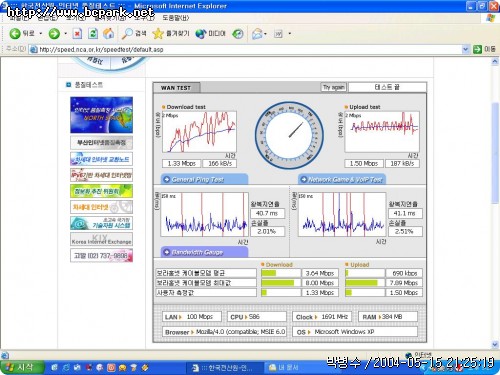Open the Help menu in menu bar
Image resolution: width=500 pixels, height=375 pixels.
tap(175, 18)
